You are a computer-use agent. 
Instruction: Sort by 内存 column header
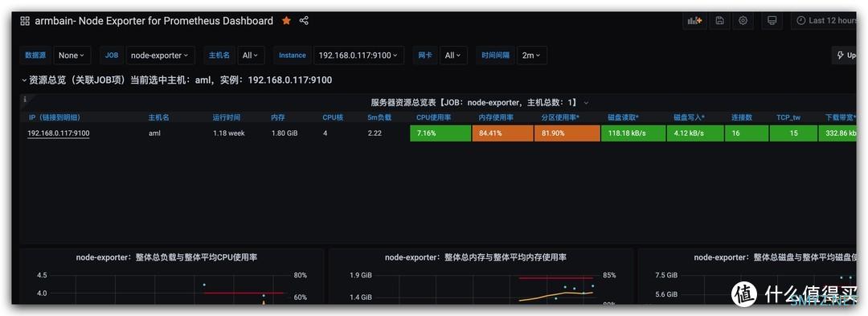coord(278,117)
